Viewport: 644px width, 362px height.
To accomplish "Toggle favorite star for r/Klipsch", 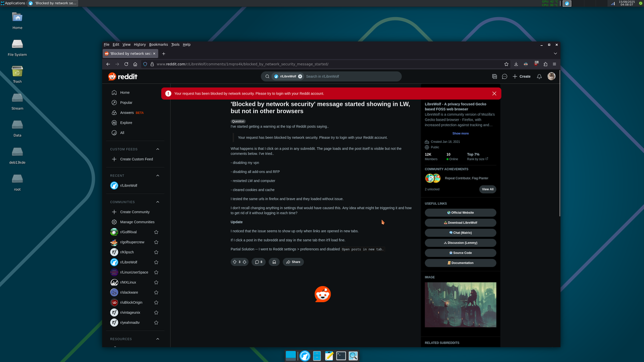I will [156, 252].
